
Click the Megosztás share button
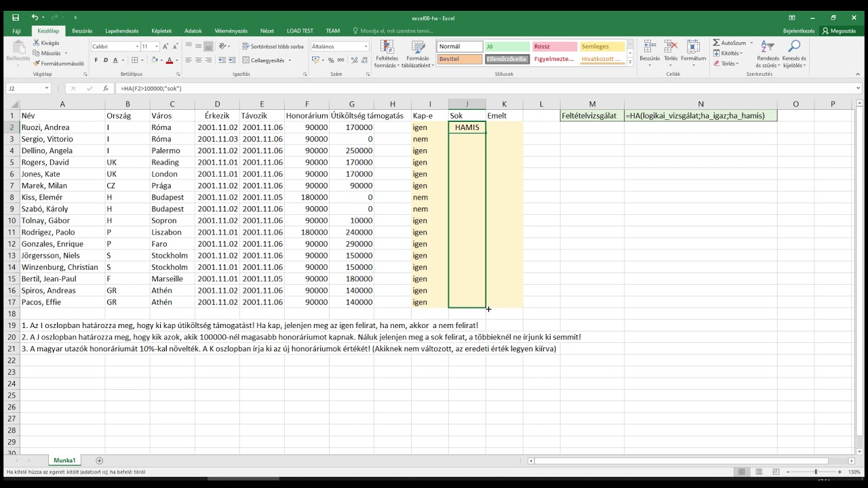[x=839, y=30]
